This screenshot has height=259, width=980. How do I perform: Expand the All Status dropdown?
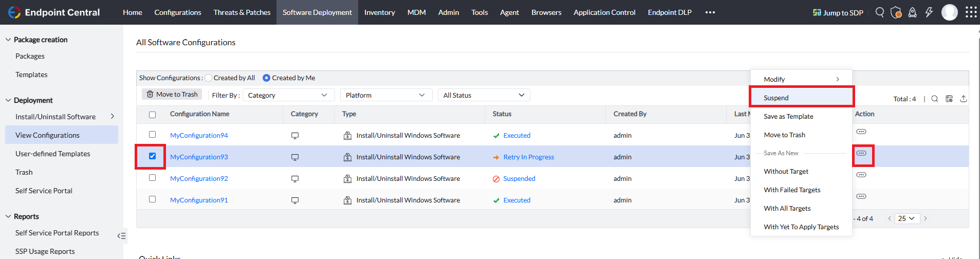pos(483,95)
